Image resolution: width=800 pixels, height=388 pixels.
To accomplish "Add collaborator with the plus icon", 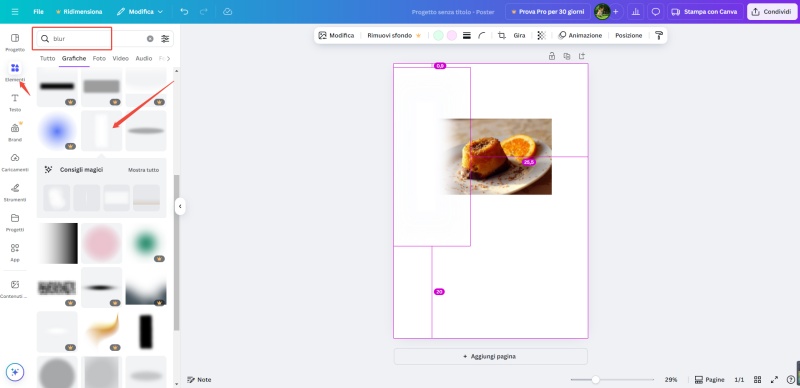I will [615, 11].
